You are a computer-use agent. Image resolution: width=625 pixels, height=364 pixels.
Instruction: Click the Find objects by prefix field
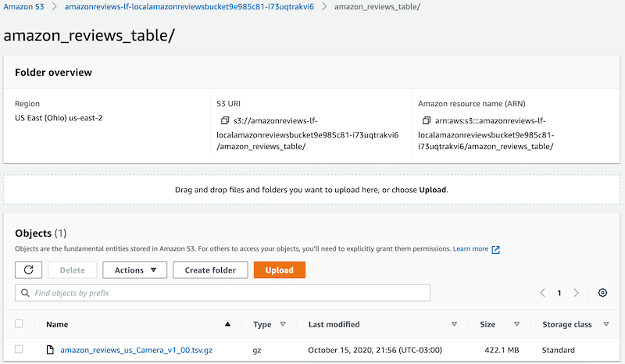(223, 293)
